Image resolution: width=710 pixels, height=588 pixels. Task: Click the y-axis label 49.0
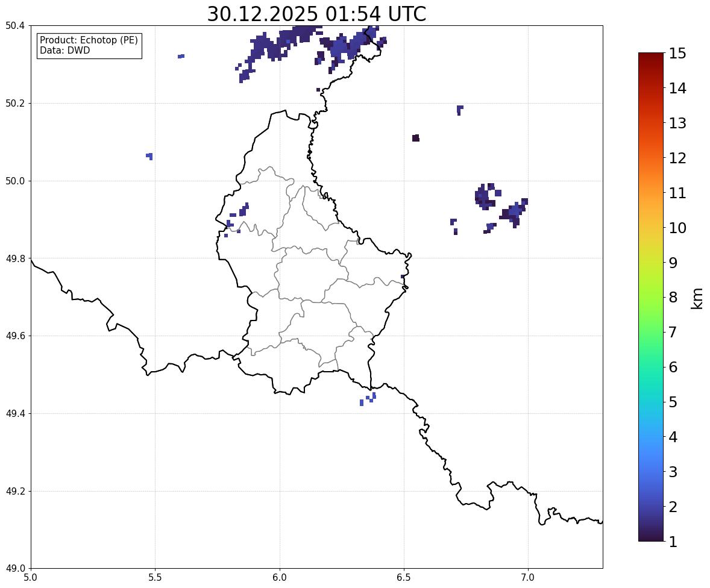click(x=15, y=569)
